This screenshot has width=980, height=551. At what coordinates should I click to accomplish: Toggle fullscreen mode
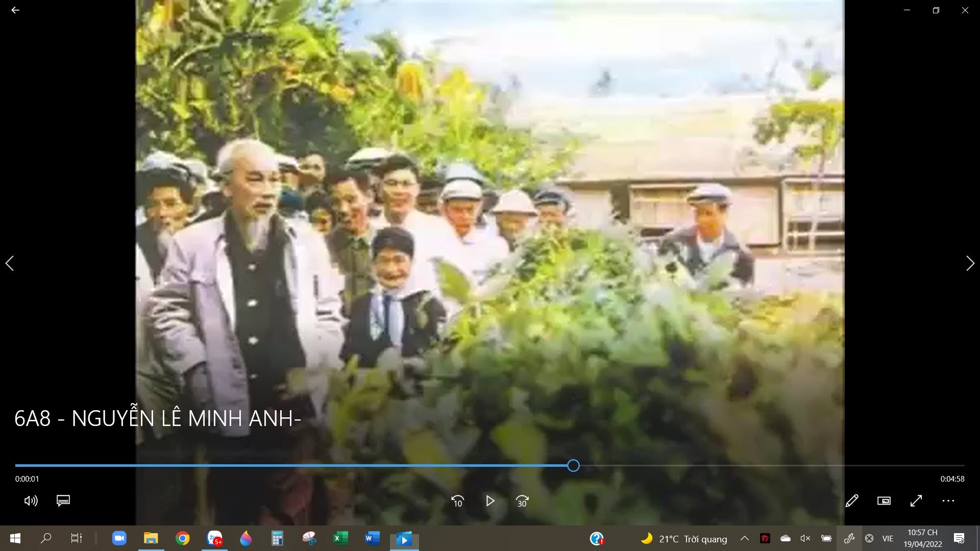click(x=916, y=501)
